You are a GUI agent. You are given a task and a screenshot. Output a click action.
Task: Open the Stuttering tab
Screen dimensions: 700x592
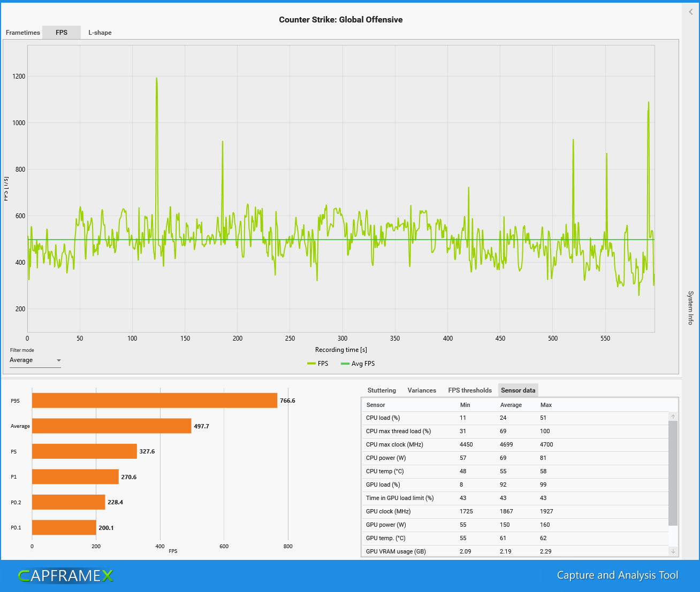click(x=382, y=390)
